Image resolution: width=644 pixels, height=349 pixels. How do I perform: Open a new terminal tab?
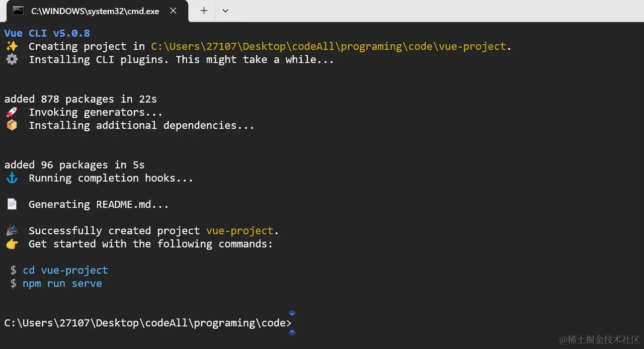coord(204,11)
